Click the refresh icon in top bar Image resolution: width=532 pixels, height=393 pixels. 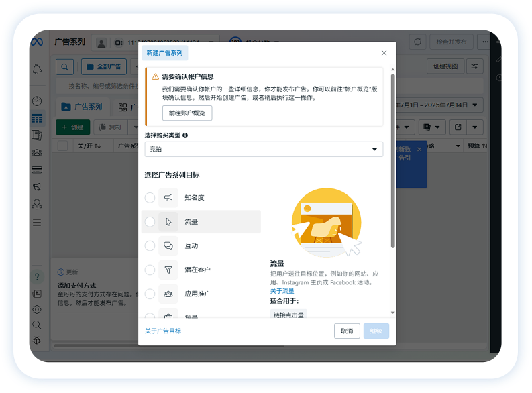pos(417,42)
